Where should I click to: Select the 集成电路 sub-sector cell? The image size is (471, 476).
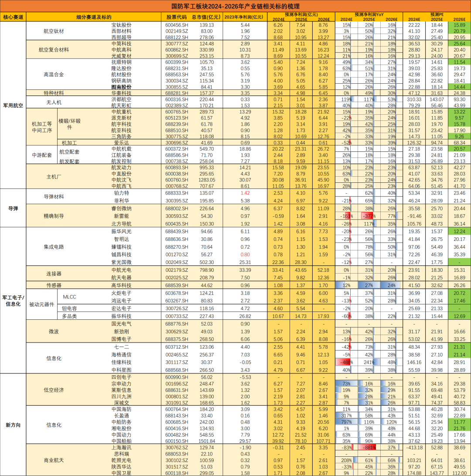54,247
